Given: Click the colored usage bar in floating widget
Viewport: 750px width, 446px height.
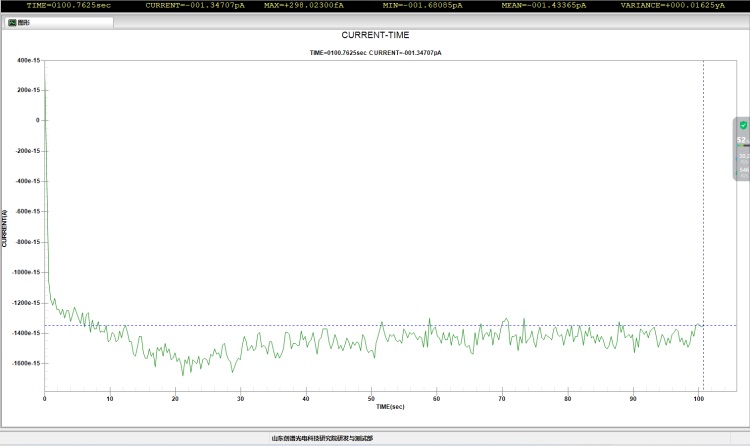Looking at the screenshot, I should click(743, 147).
